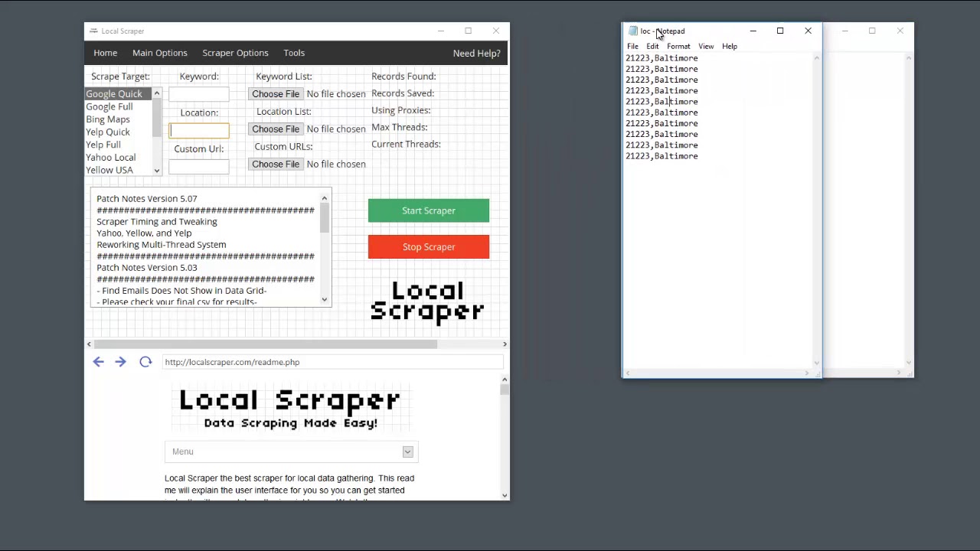Click the readme URL address bar
Image resolution: width=980 pixels, height=551 pixels.
click(333, 362)
